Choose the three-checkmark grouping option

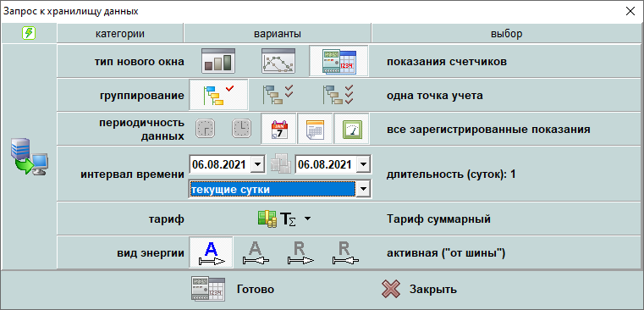click(x=339, y=95)
